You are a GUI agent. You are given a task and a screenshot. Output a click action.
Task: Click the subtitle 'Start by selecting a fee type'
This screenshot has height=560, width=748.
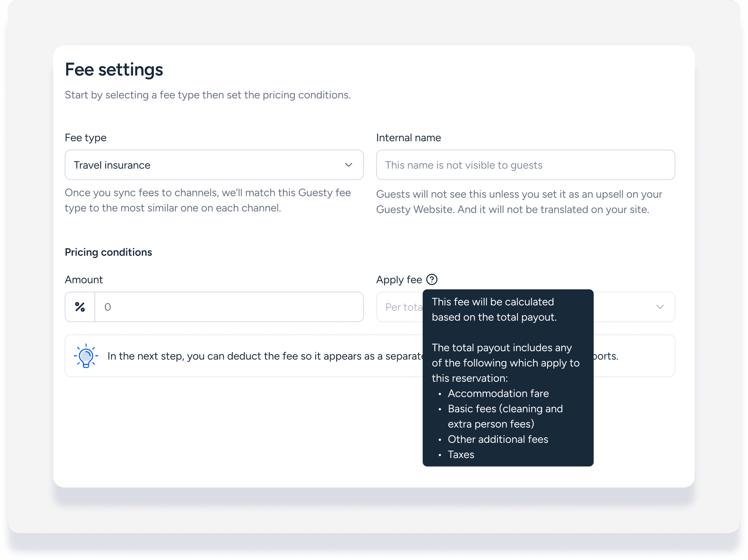coord(208,95)
